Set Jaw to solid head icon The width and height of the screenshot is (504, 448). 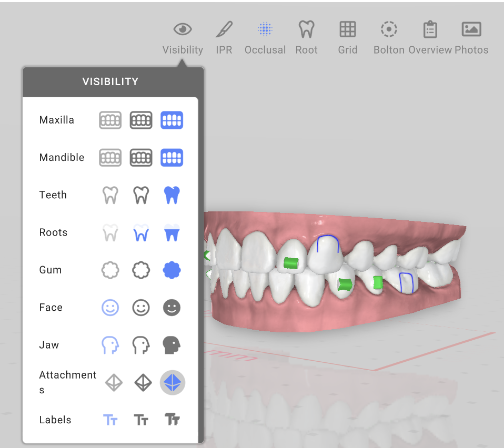172,345
